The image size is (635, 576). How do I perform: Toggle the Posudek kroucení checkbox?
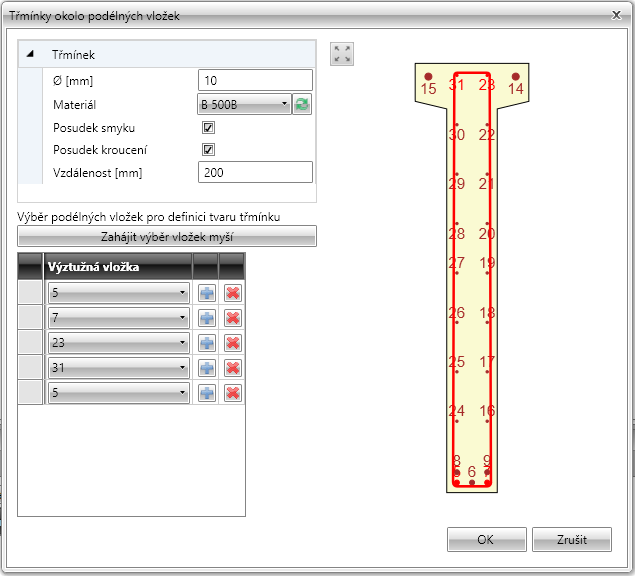point(209,149)
